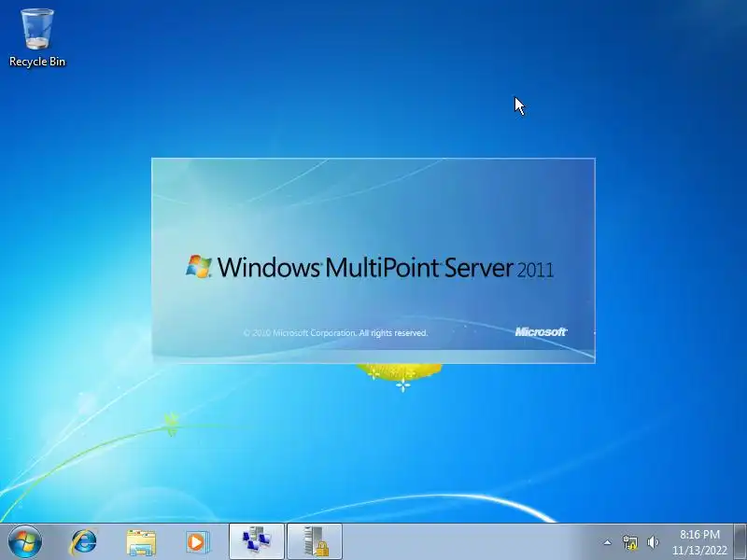Click the server with padlock taskbar button
The width and height of the screenshot is (747, 560).
point(315,541)
